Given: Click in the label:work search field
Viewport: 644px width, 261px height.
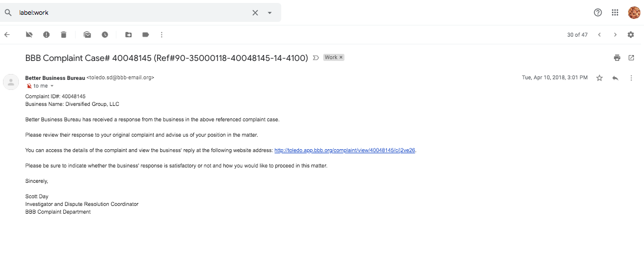Looking at the screenshot, I should click(130, 12).
